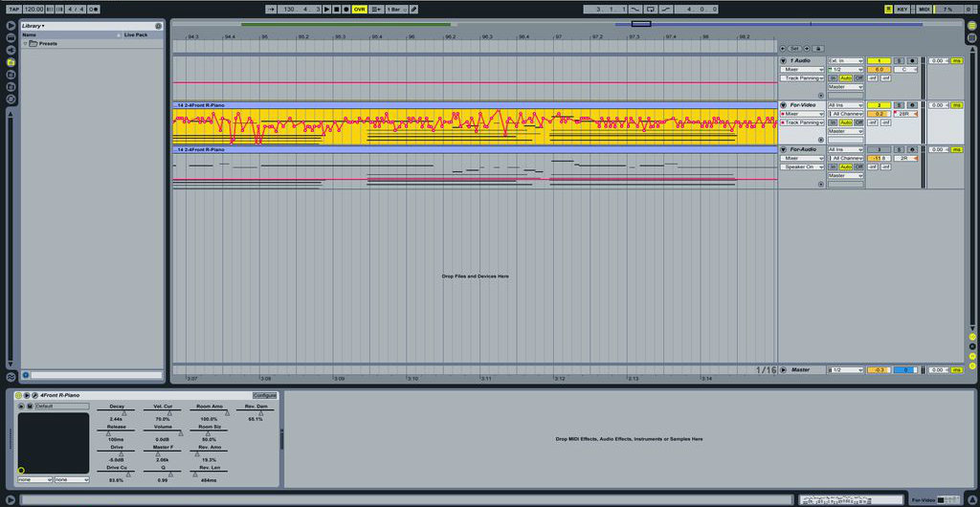Image resolution: width=980 pixels, height=507 pixels.
Task: Open For-Video Track Panning control chooser
Action: pos(803,123)
